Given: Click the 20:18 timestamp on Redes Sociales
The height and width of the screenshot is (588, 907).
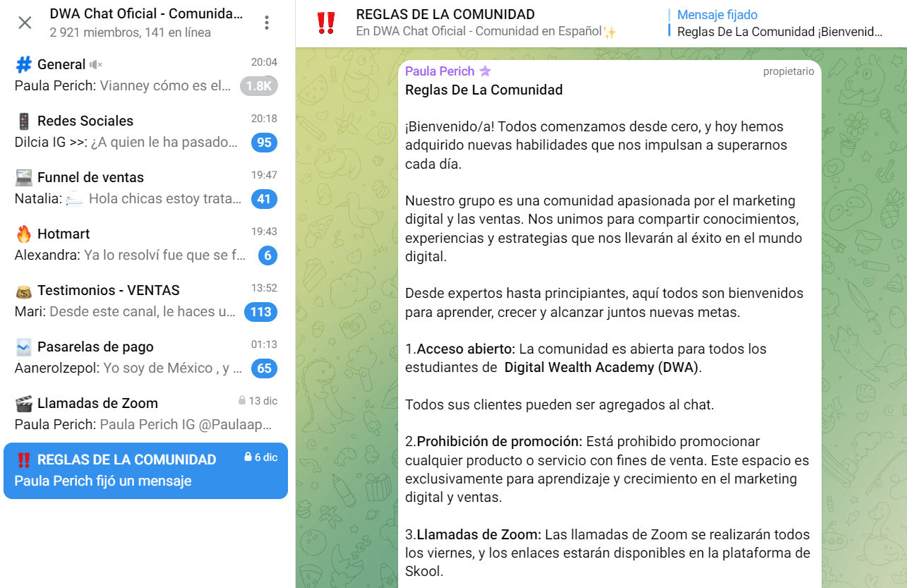Looking at the screenshot, I should 264,119.
